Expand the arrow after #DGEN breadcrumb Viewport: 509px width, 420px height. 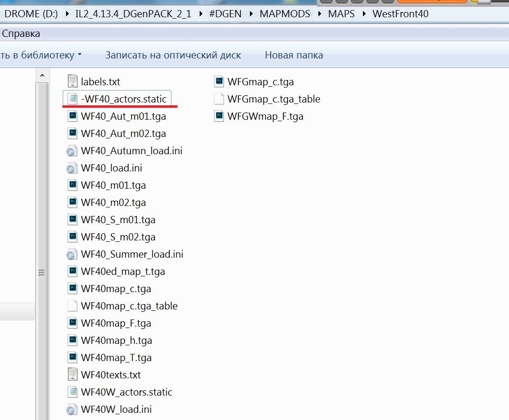tap(251, 14)
